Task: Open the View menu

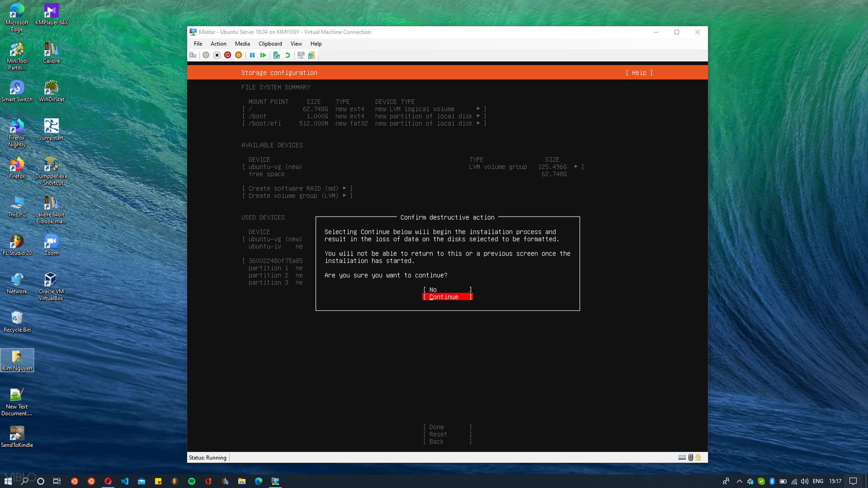Action: (x=296, y=44)
